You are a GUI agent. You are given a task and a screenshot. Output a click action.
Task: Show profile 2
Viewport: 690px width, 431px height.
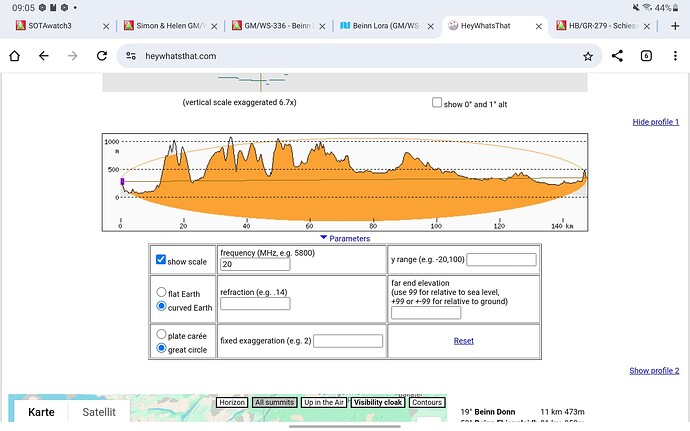pyautogui.click(x=654, y=371)
